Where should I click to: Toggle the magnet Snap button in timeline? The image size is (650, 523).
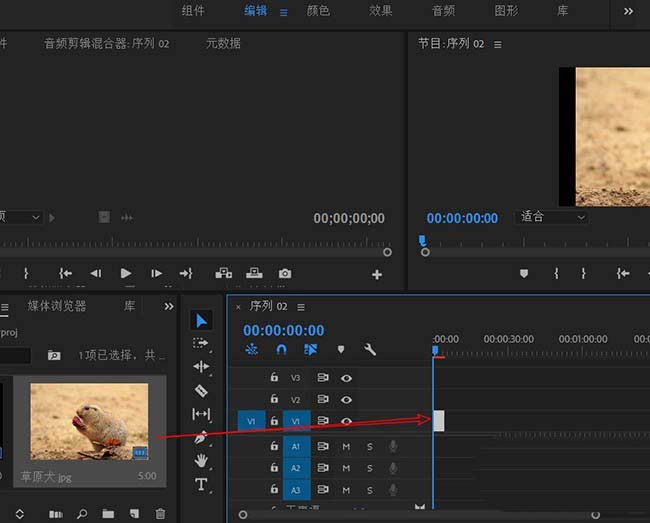pyautogui.click(x=281, y=350)
